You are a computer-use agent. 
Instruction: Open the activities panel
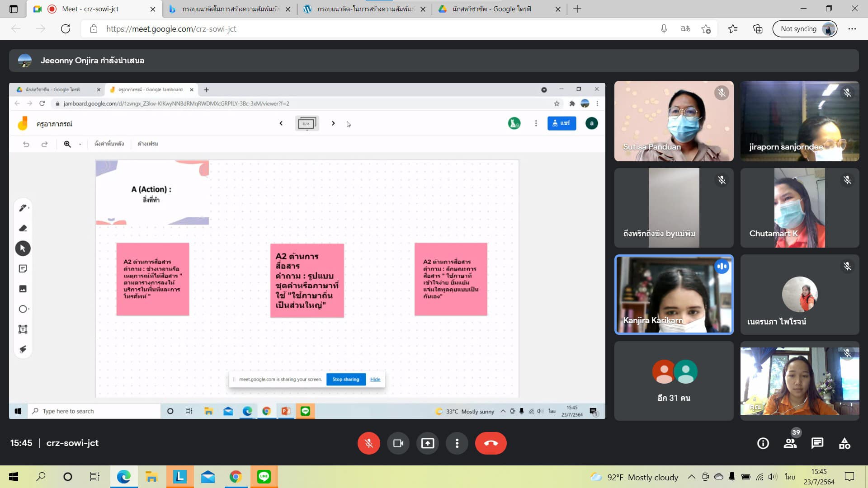tap(844, 443)
